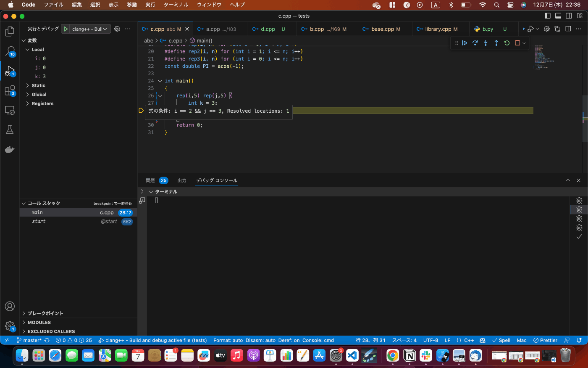Viewport: 588px width, 368px height.
Task: Stop debugging with the red square
Action: click(x=517, y=43)
